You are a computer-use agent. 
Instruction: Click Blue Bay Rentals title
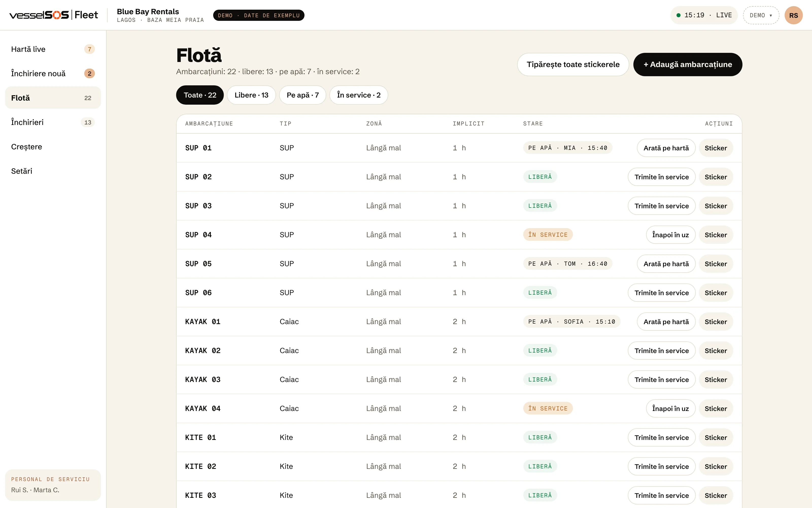148,11
